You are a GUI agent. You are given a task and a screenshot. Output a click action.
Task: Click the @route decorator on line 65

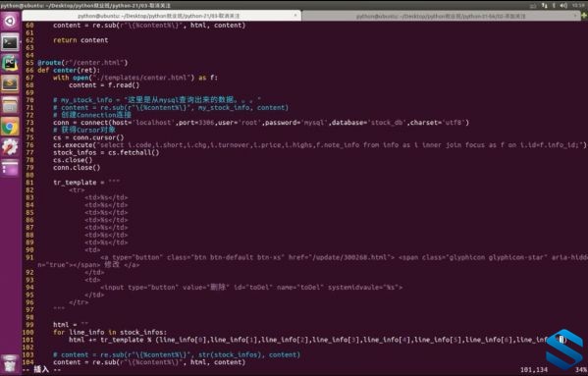tap(82, 63)
